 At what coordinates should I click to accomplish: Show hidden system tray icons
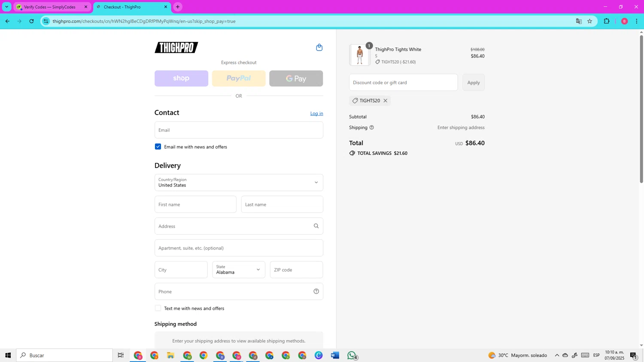point(557,355)
